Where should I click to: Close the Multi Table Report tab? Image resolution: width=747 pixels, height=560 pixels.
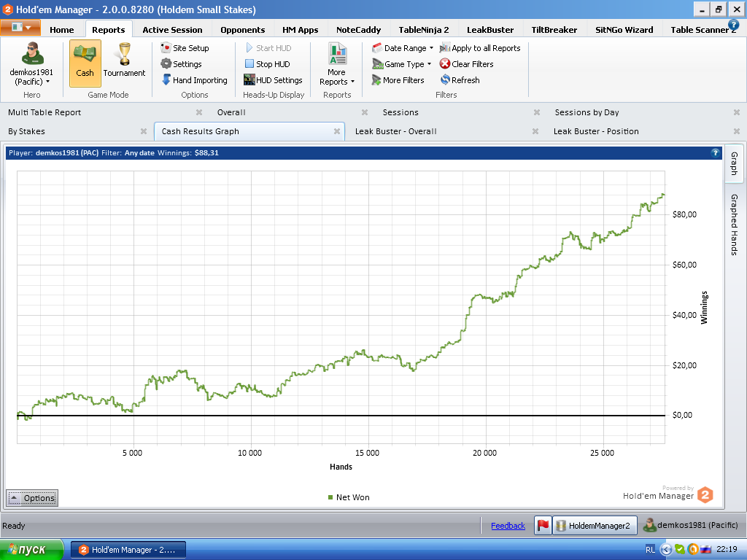pyautogui.click(x=199, y=112)
